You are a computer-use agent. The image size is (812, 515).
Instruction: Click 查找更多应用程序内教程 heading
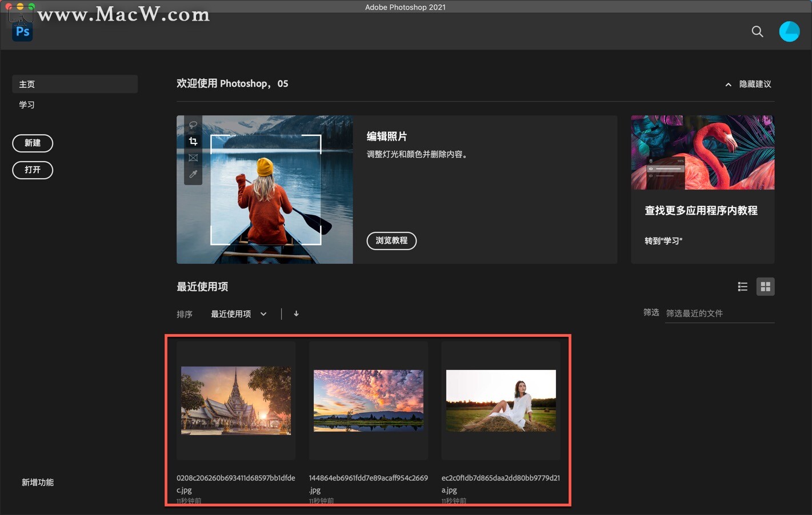click(x=701, y=211)
